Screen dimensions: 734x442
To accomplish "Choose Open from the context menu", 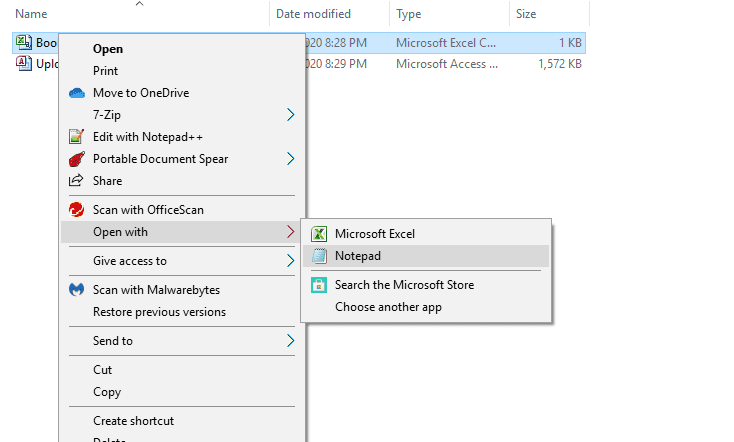I will pyautogui.click(x=183, y=49).
